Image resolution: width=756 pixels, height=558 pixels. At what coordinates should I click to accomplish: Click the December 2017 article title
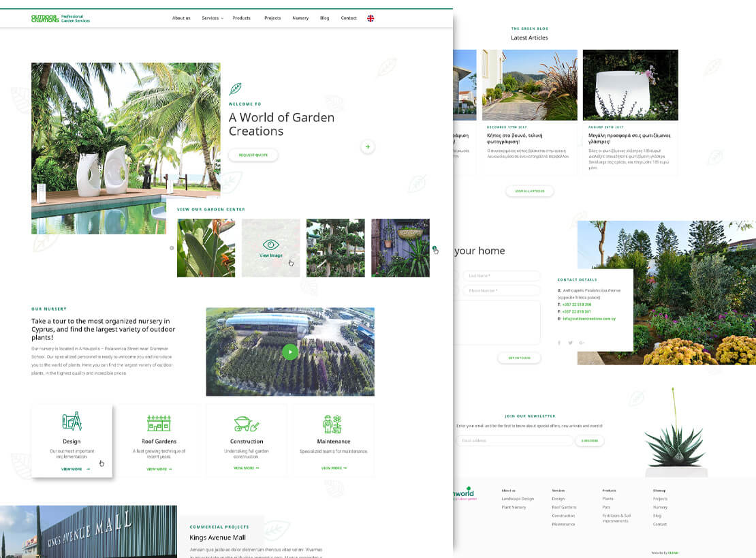click(515, 138)
